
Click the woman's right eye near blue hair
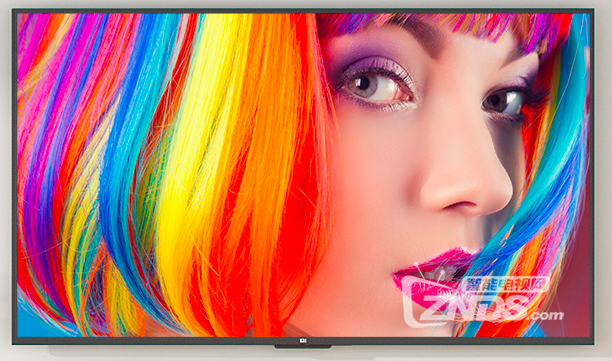(503, 101)
